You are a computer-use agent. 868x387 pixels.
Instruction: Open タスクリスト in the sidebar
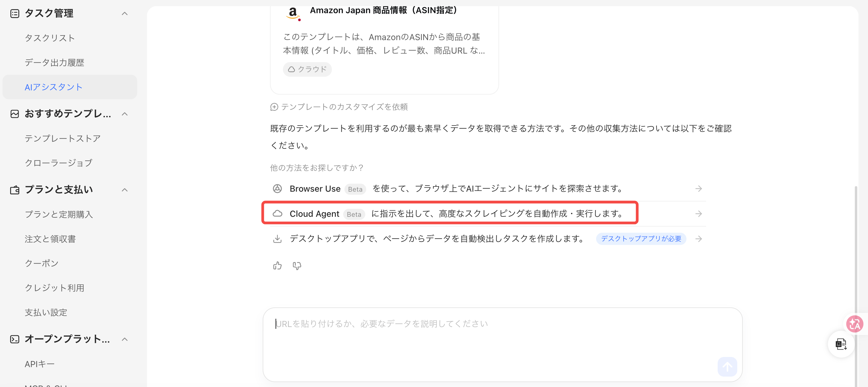[x=50, y=38]
